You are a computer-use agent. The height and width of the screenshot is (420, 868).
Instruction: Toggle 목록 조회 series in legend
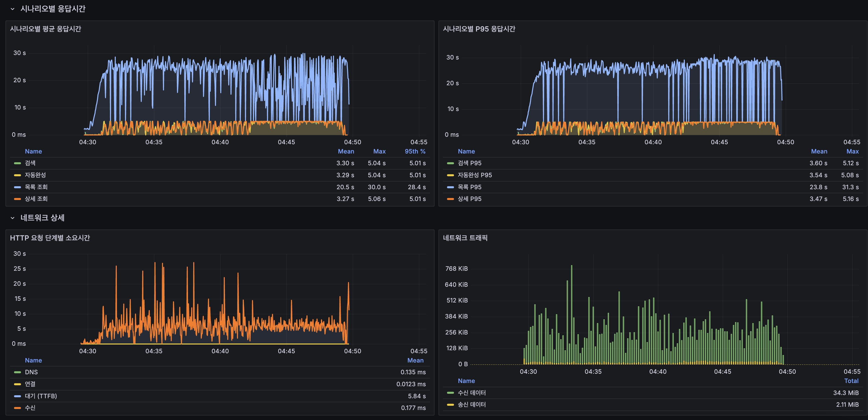(36, 187)
